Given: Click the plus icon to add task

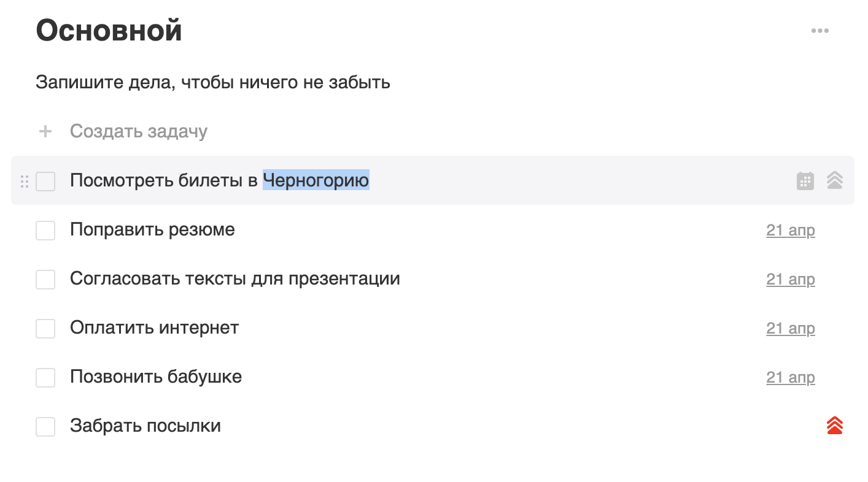Looking at the screenshot, I should point(45,131).
